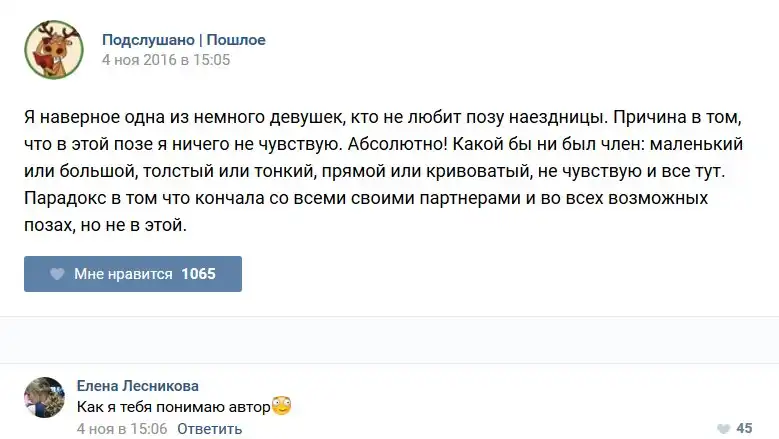Click the comment text Как я тебя понимаю автор

click(x=173, y=407)
